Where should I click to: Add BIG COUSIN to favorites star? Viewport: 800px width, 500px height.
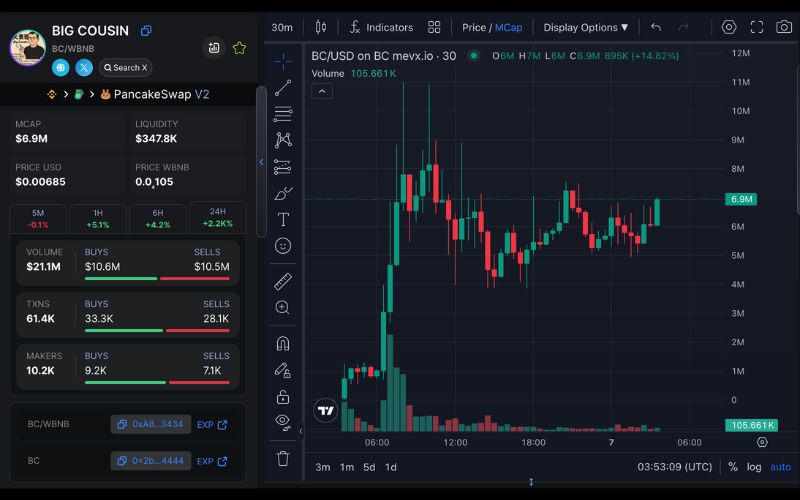click(239, 48)
